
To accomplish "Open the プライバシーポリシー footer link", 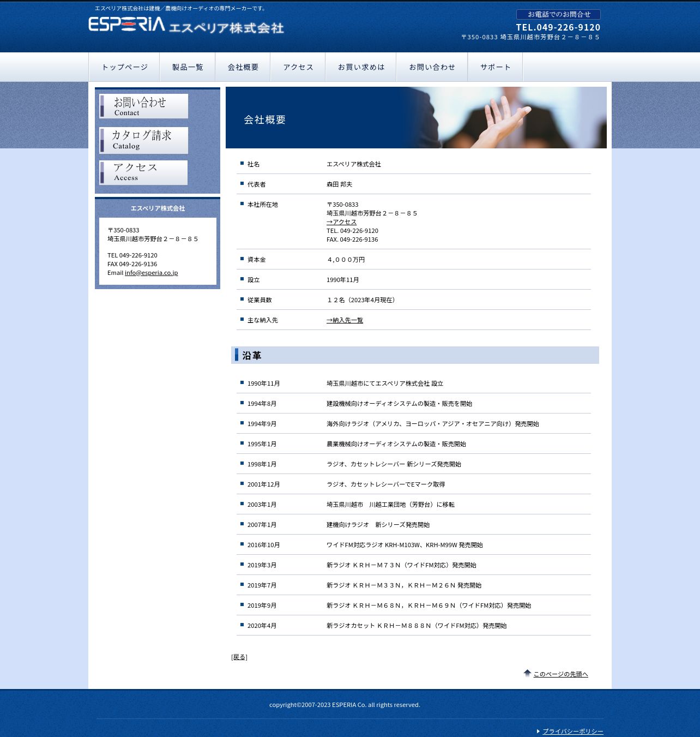I will 573,732.
